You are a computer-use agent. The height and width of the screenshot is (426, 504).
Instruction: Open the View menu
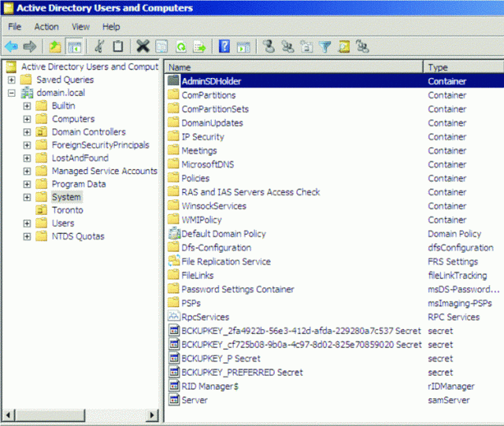click(x=80, y=27)
